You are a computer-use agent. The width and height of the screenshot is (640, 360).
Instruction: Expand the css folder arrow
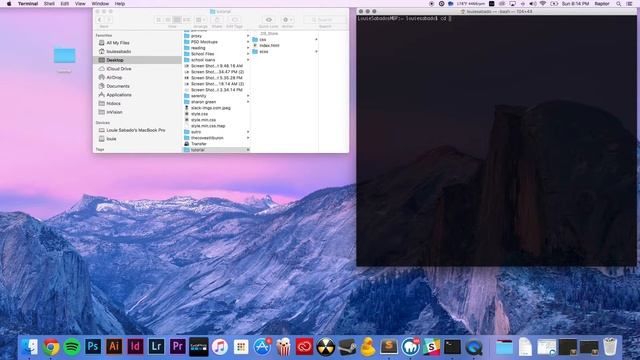(316, 40)
